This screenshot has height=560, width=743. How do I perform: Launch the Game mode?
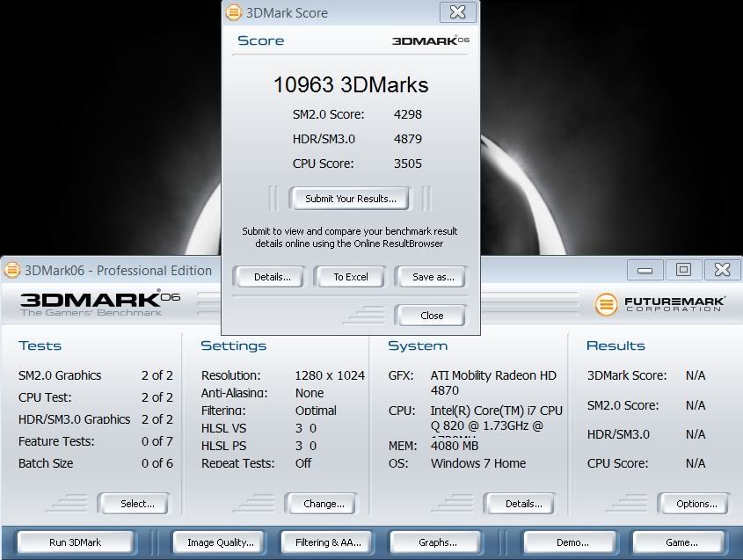[681, 542]
